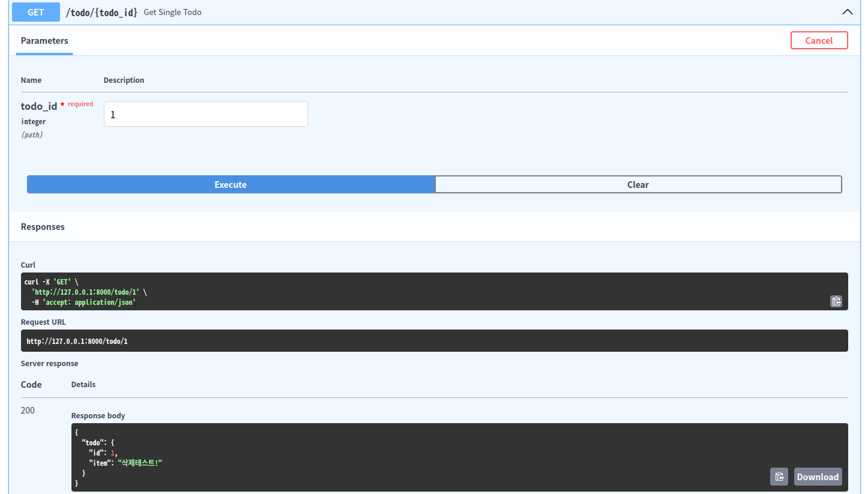Click the integer type label
The height and width of the screenshot is (494, 868).
[x=34, y=122]
